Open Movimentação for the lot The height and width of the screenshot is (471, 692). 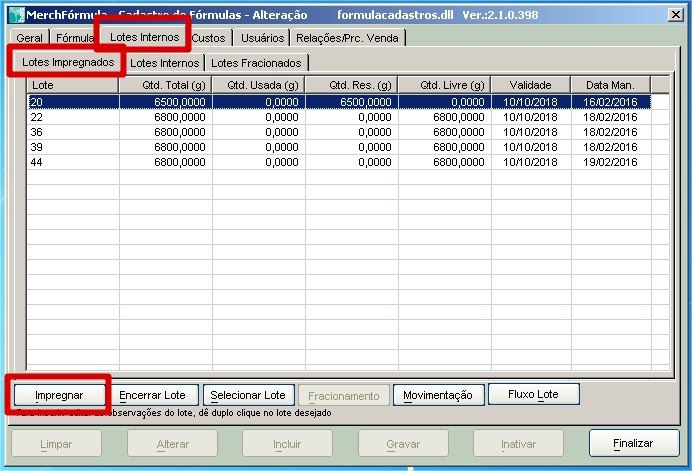(x=438, y=395)
